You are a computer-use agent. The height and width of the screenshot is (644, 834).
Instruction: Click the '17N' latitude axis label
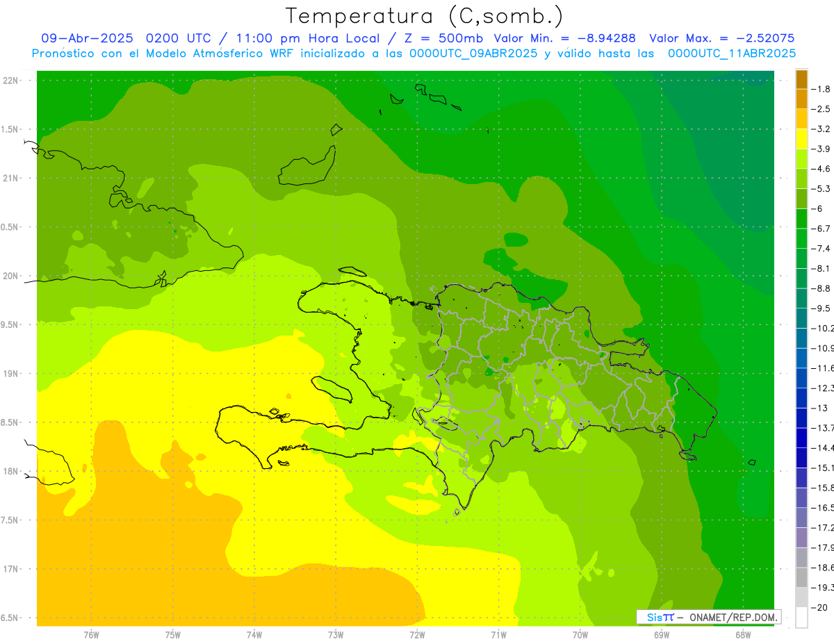10,570
